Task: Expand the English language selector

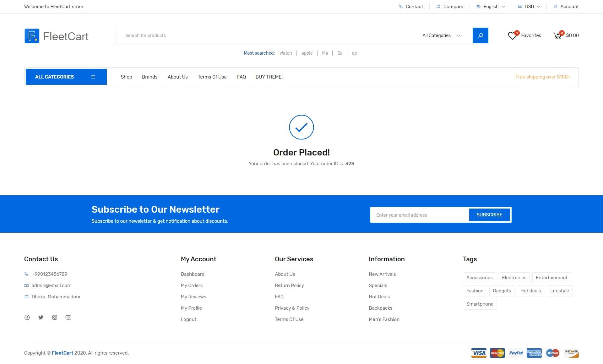Action: pos(491,6)
